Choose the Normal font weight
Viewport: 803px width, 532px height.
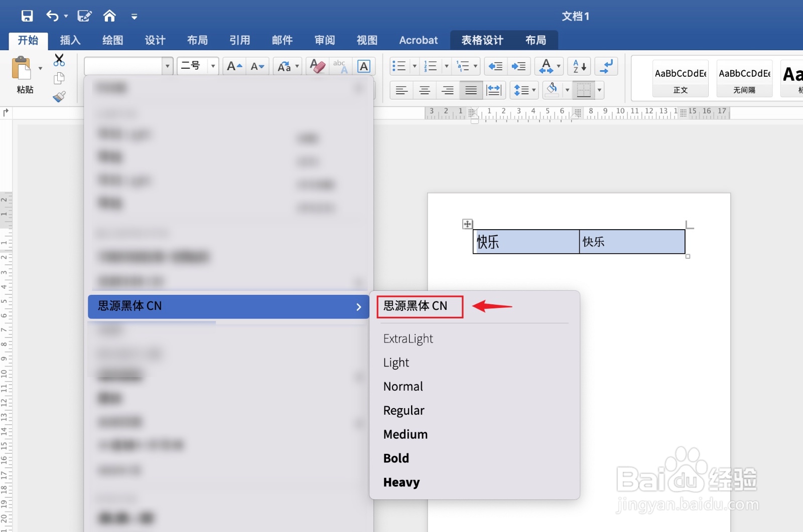click(x=403, y=387)
